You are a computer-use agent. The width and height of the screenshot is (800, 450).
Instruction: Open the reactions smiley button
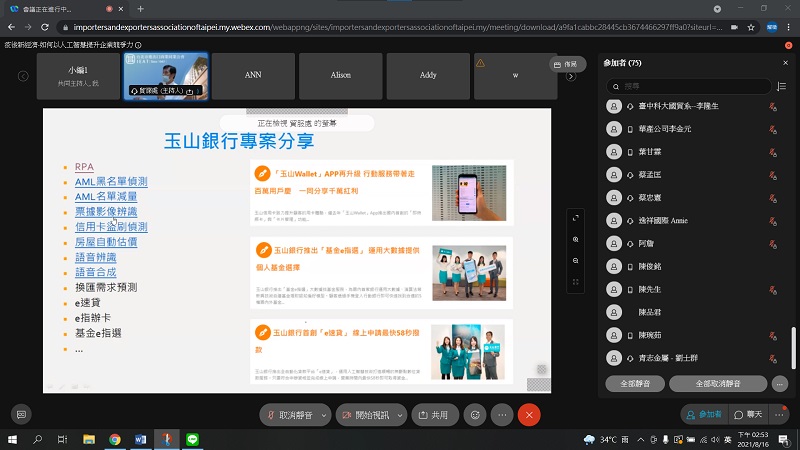click(475, 415)
